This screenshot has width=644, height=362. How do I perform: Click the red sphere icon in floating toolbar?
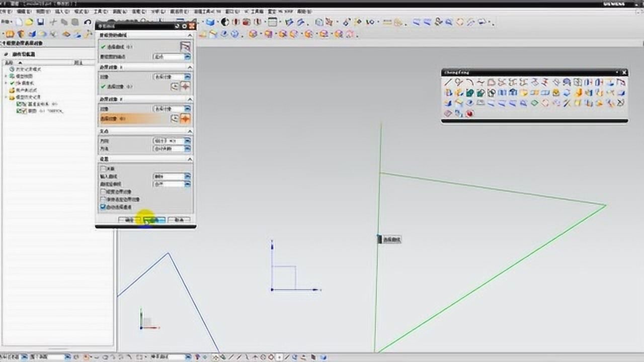click(x=469, y=114)
